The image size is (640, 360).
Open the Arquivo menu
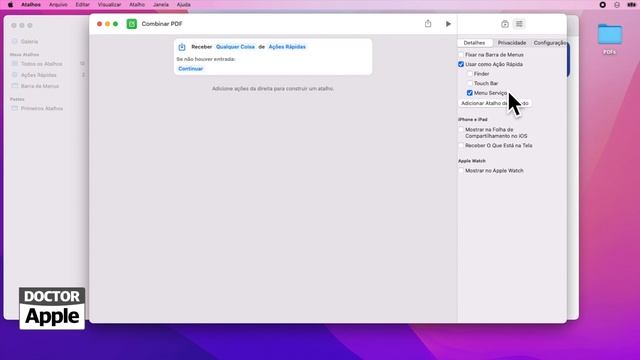[x=58, y=5]
